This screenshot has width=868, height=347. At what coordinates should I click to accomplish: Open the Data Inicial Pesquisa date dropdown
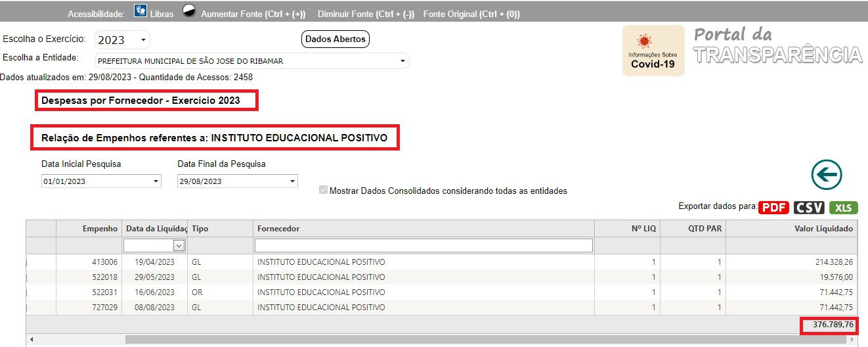click(x=101, y=181)
